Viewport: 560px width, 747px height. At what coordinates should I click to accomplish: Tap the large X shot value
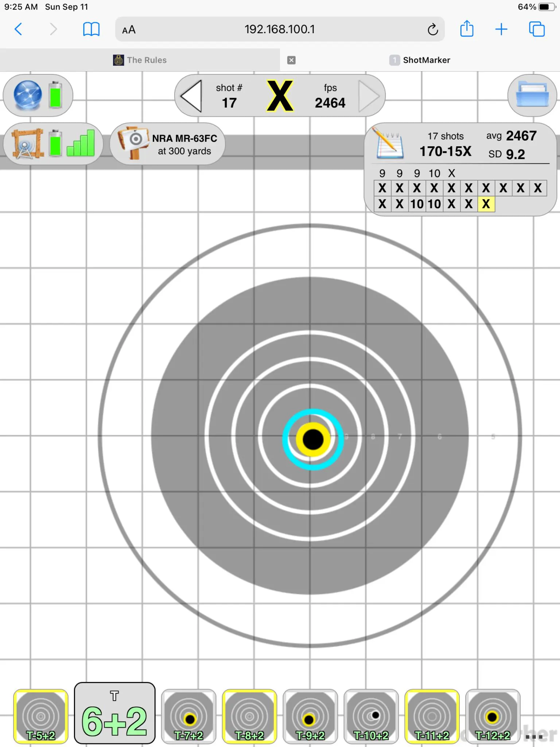point(280,96)
